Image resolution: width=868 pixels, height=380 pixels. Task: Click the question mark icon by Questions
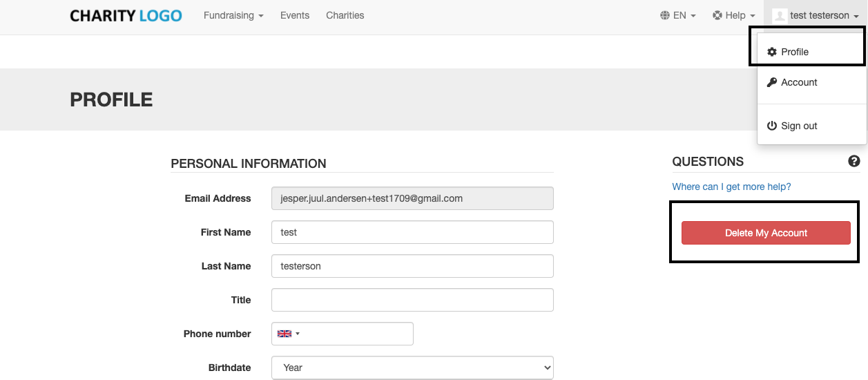click(854, 161)
